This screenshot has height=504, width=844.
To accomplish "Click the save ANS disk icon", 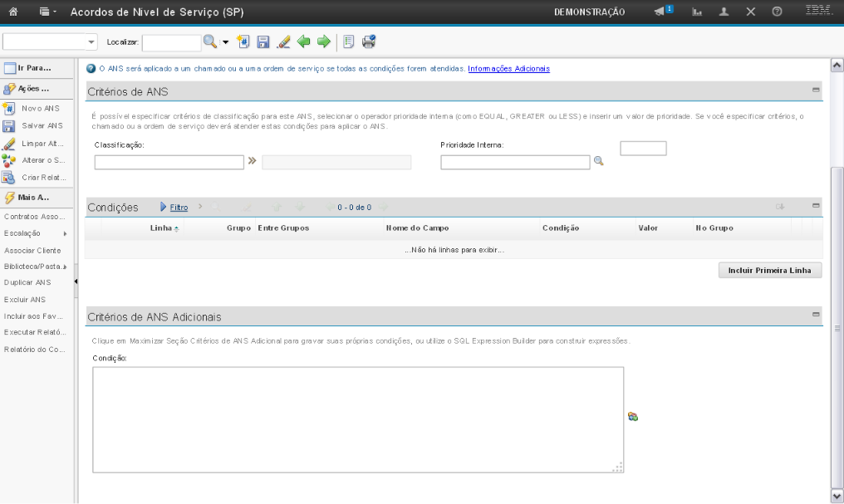I will click(263, 42).
